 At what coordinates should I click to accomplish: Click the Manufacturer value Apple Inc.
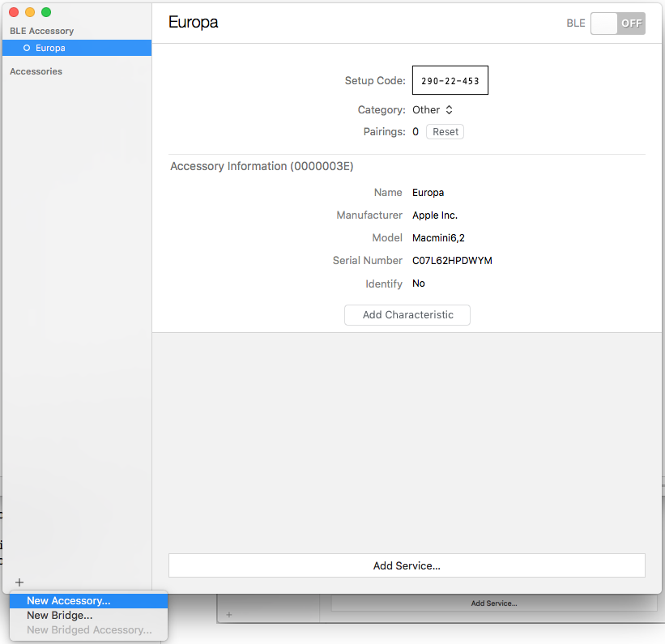pos(435,215)
